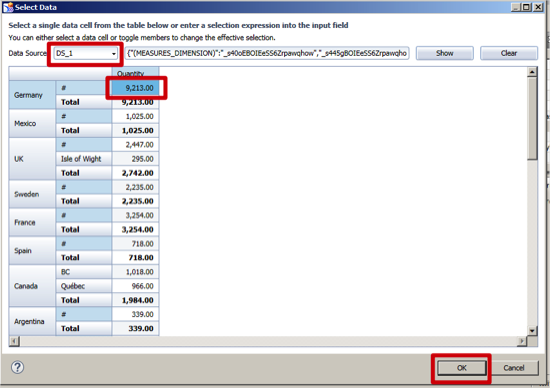Click the Show button

(444, 53)
